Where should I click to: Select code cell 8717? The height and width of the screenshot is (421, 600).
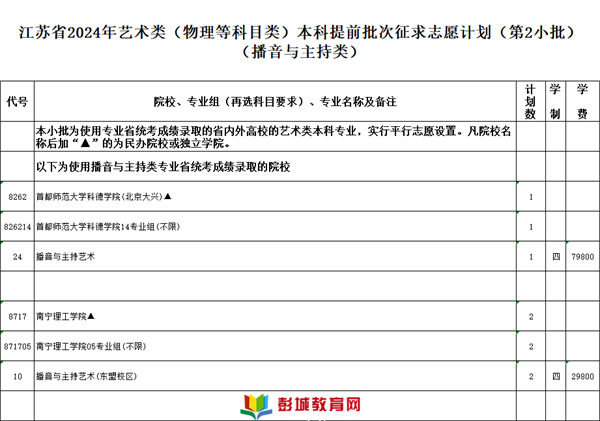[17, 317]
